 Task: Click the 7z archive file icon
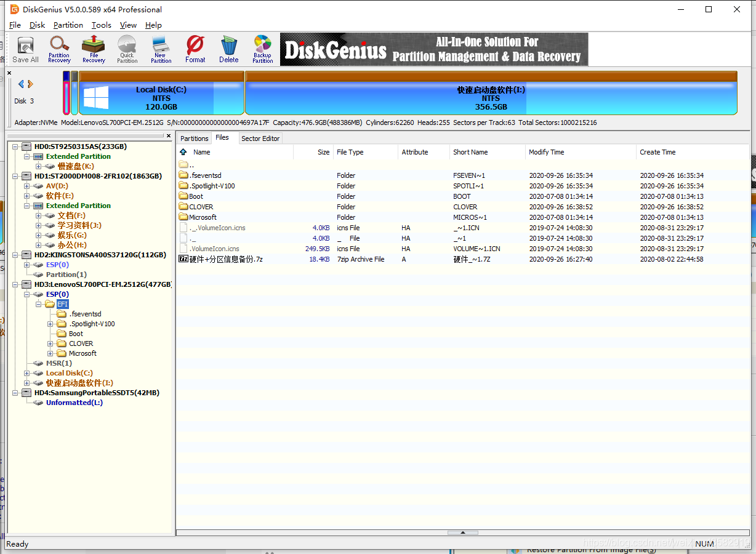(183, 259)
